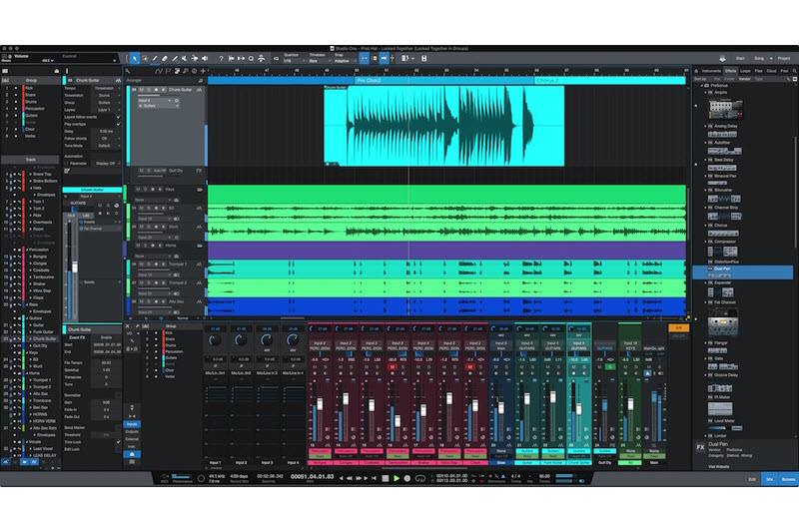Select Lead Vocal in the track list
The image size is (799, 532).
click(43, 448)
